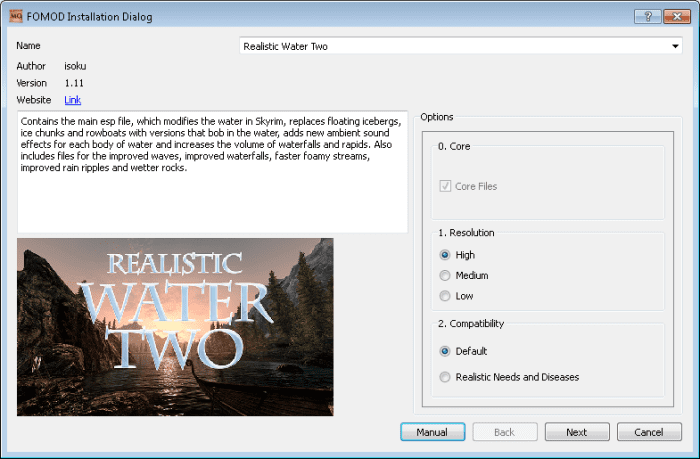Screen dimensions: 700x459
Task: Click the author name isoku
Action: coord(75,66)
